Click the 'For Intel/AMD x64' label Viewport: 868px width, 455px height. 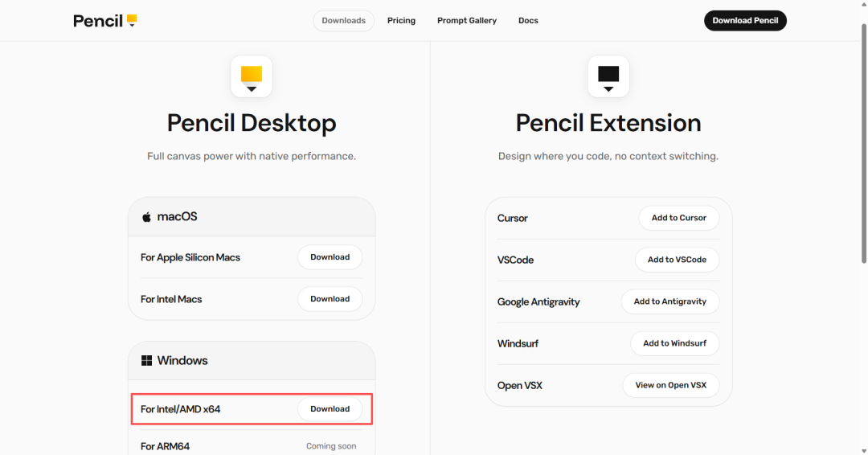[x=181, y=410]
